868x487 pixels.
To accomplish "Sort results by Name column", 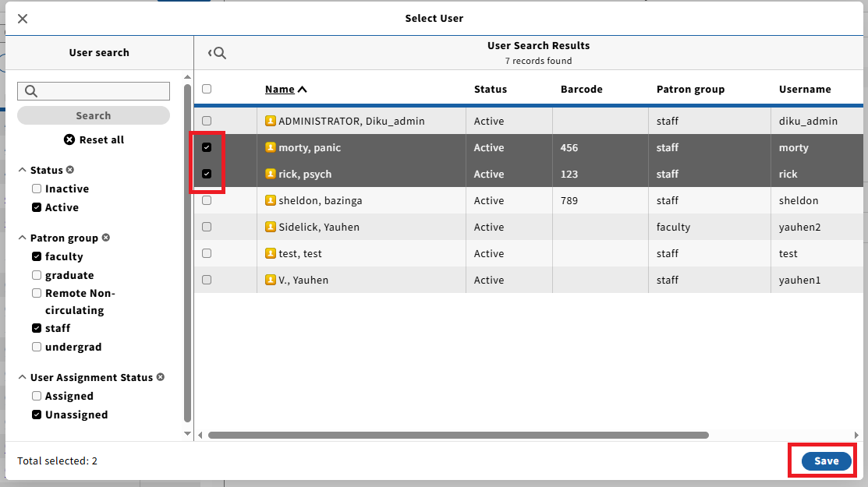I will click(279, 90).
